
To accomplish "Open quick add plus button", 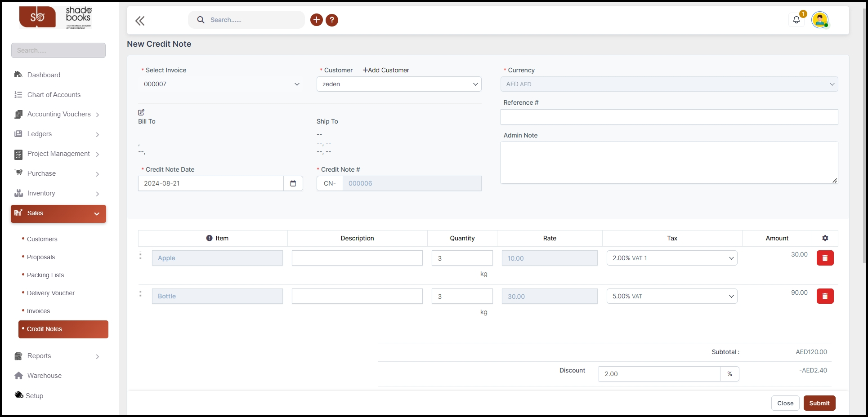I will point(317,20).
